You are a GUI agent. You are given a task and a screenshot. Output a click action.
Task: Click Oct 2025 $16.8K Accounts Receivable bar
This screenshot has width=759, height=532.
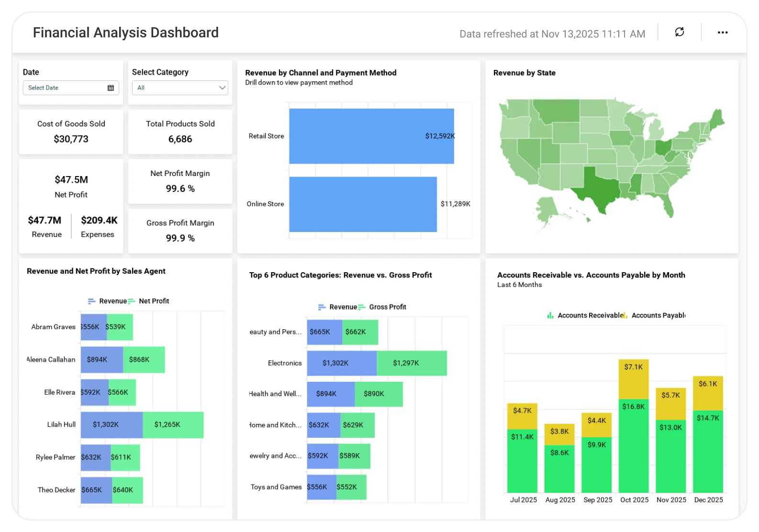tap(634, 446)
